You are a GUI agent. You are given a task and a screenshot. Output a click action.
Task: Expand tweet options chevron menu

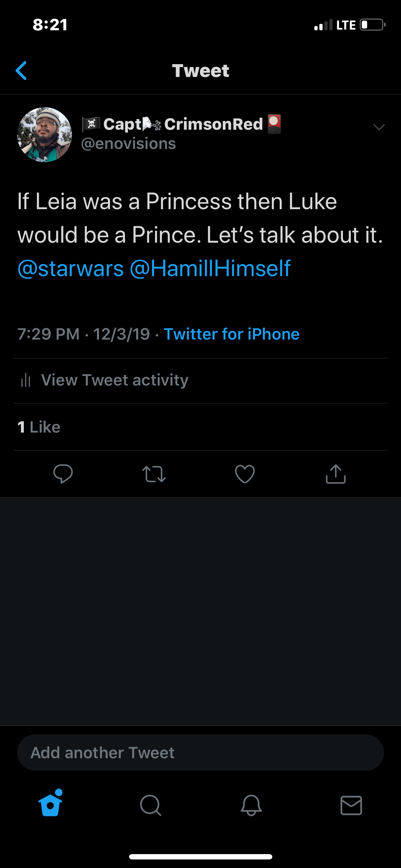point(379,127)
